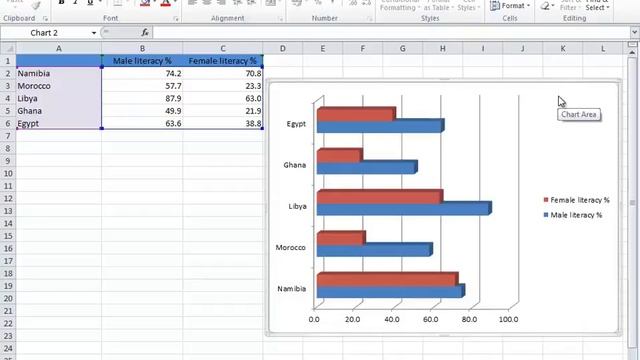Click the 100.0 value axis label

click(508, 319)
